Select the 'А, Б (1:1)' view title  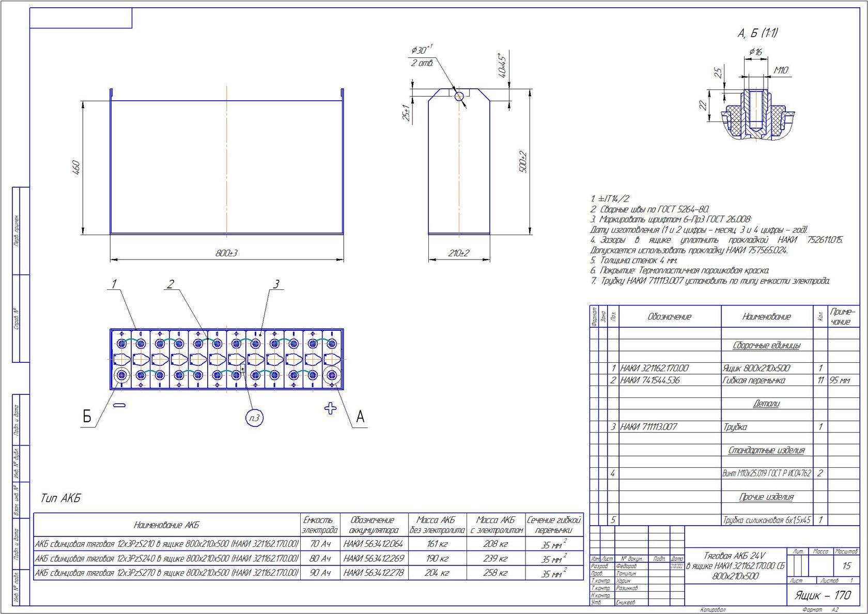tap(757, 33)
